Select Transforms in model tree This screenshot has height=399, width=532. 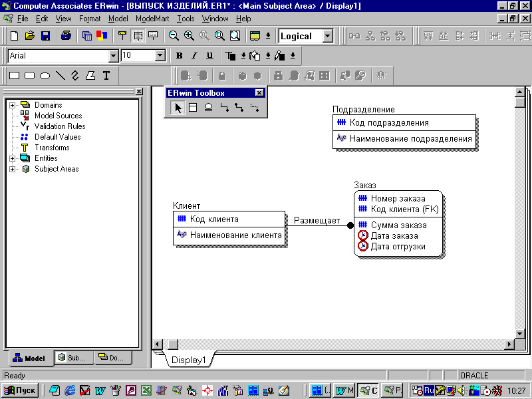[52, 148]
